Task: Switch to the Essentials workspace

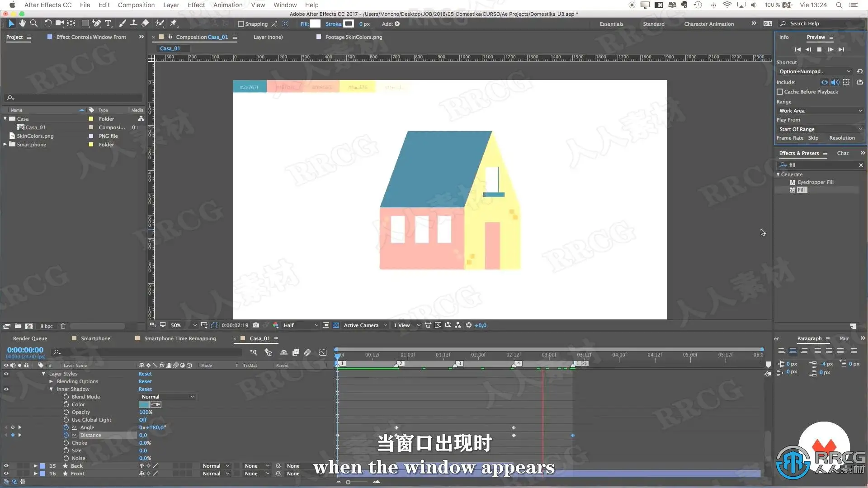Action: click(x=611, y=24)
